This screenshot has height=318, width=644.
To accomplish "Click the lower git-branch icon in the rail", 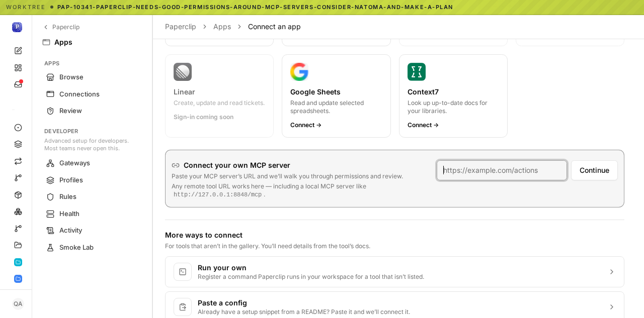I will (18, 229).
